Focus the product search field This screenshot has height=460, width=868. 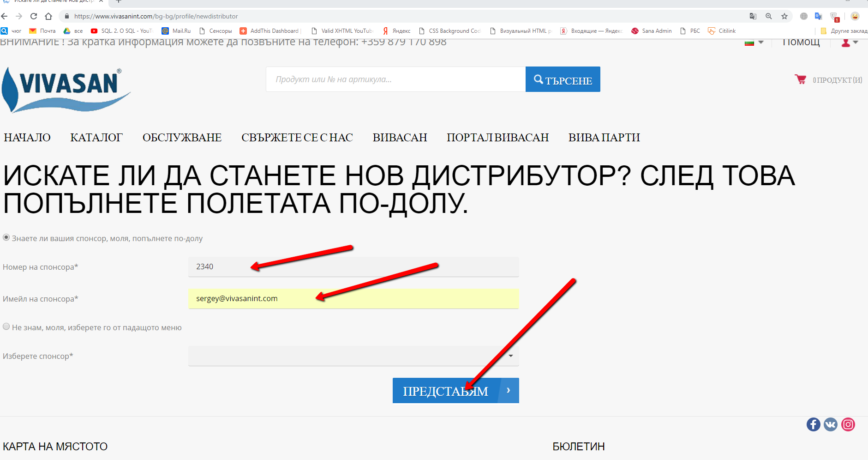[x=396, y=79]
